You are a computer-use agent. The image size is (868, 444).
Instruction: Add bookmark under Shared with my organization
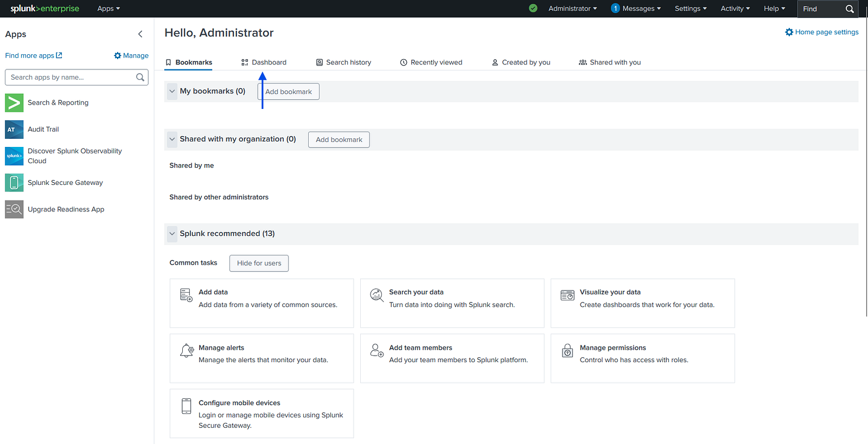tap(339, 140)
